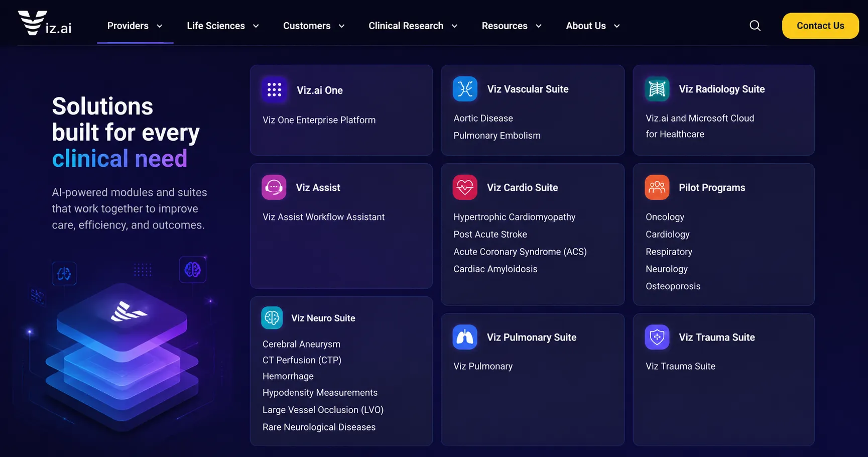Open Acute Coronary Syndrome (ACS)
Screen dimensions: 868x457
point(520,252)
